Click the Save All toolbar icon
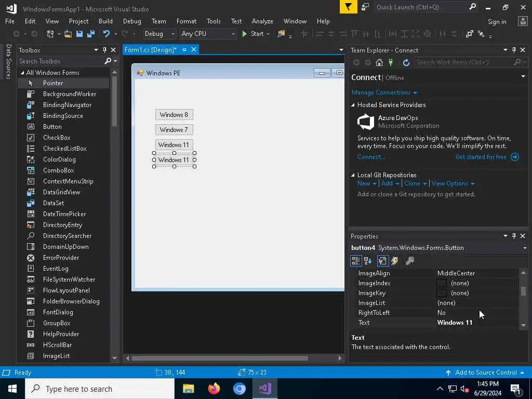 pos(90,34)
